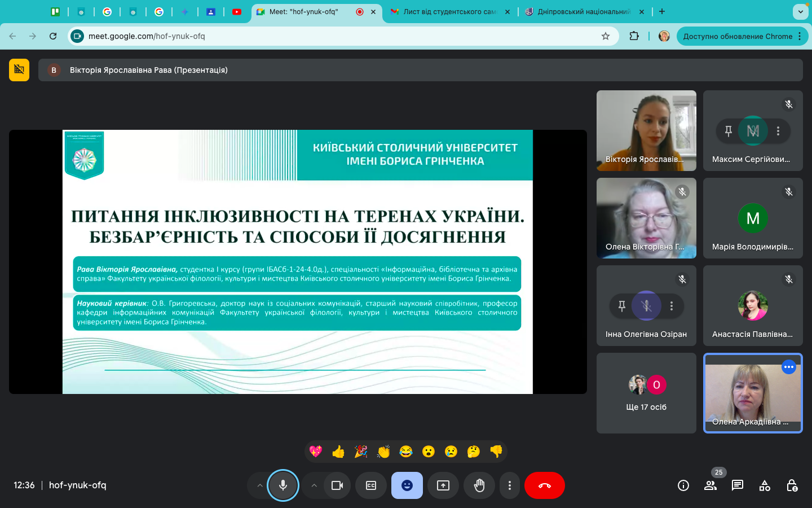Mute the microphone in bottom toolbar
Image resolution: width=812 pixels, height=508 pixels.
click(x=283, y=485)
